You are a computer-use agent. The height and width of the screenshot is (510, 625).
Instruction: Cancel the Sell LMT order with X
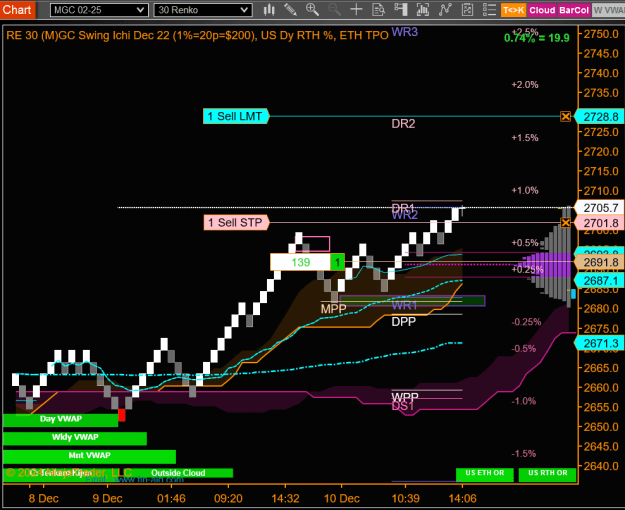pos(566,116)
